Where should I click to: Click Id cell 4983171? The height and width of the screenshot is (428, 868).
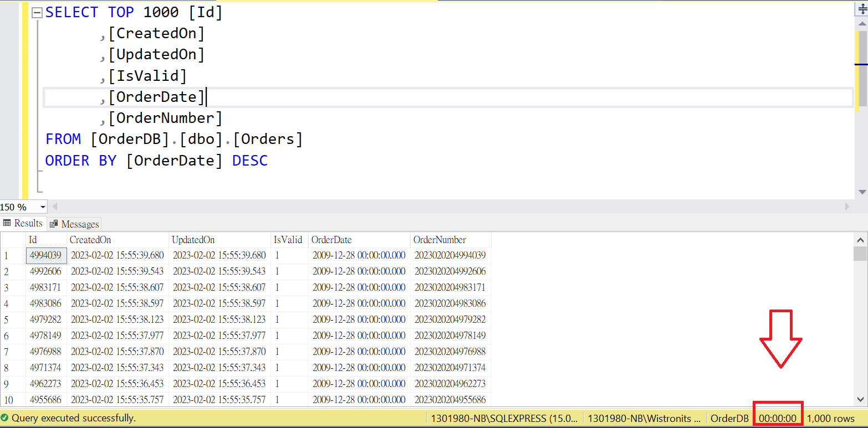coord(47,288)
